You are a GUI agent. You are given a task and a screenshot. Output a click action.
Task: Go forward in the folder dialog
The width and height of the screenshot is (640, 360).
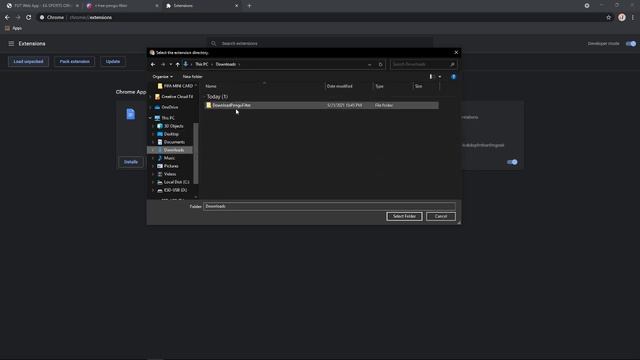163,64
